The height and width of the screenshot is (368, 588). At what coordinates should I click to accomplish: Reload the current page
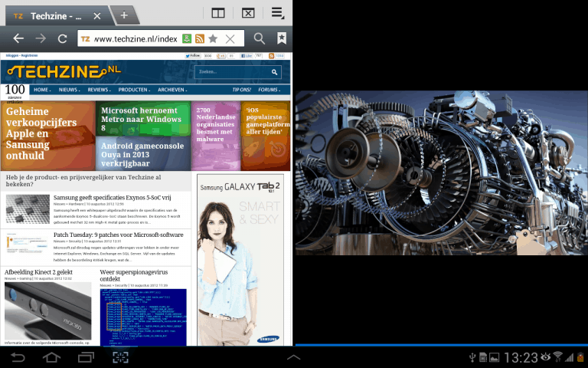tap(63, 38)
